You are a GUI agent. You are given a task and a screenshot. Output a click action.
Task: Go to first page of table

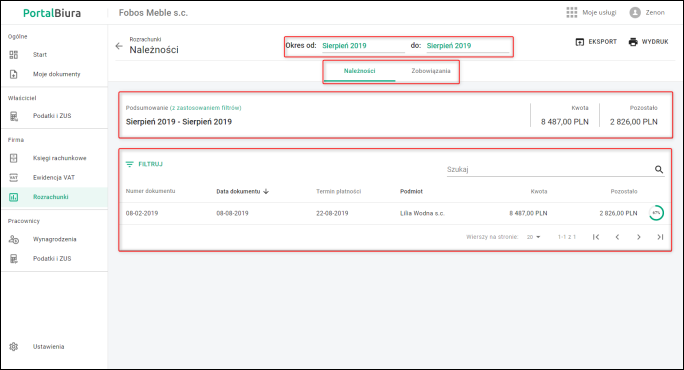596,237
